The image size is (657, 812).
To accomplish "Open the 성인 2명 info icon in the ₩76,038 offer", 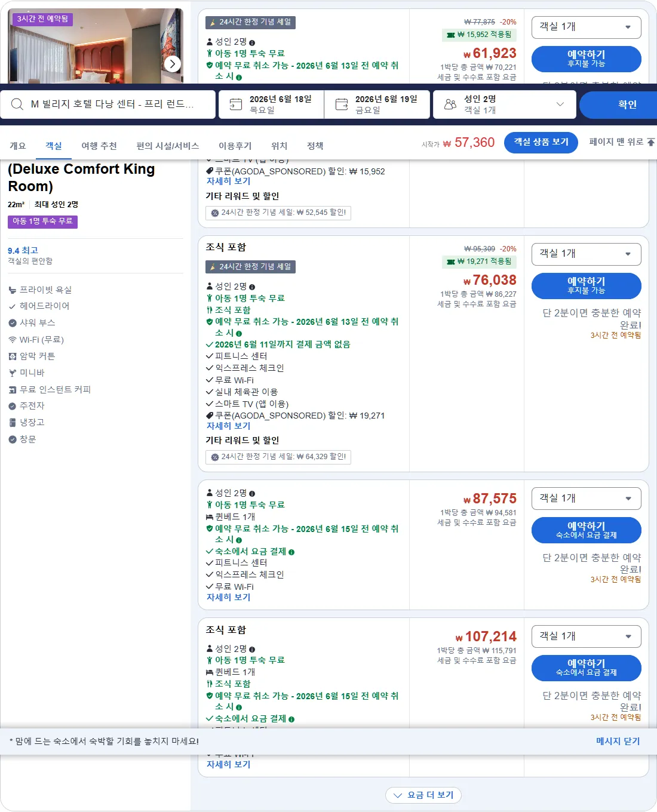I will [x=252, y=287].
